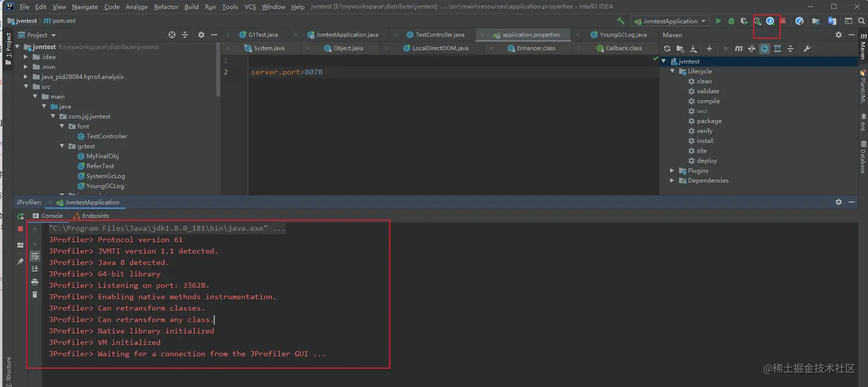Clear the console with the trash icon
The width and height of the screenshot is (868, 387).
coord(34,294)
